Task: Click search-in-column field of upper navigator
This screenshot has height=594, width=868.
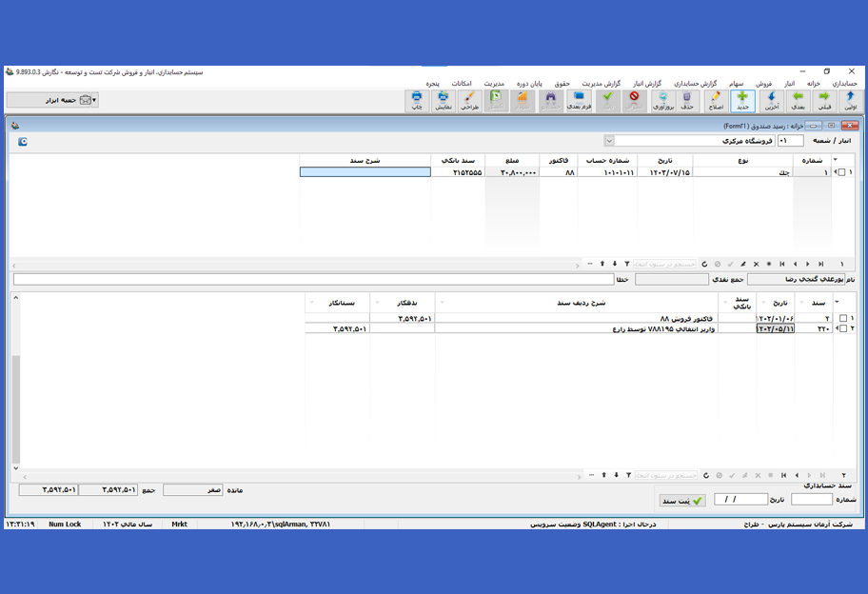Action: pyautogui.click(x=665, y=264)
